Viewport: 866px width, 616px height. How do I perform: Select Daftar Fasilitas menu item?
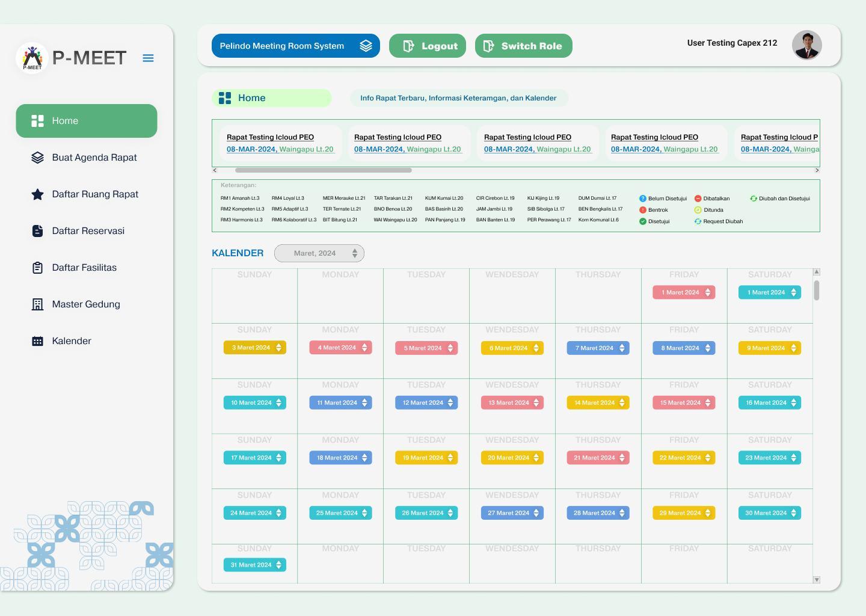tap(87, 268)
